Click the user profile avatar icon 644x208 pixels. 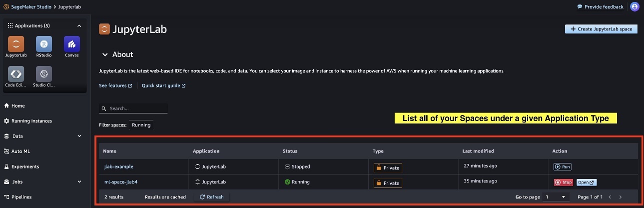pyautogui.click(x=635, y=7)
